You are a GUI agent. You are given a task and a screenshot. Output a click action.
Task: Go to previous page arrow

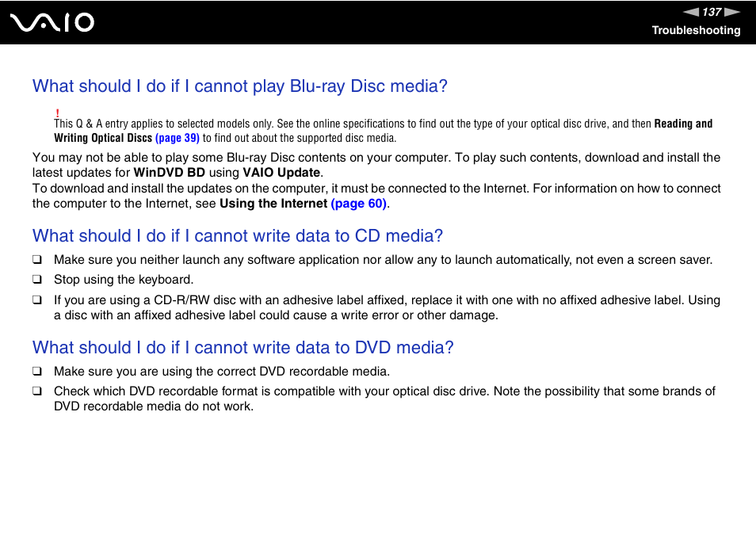[690, 12]
